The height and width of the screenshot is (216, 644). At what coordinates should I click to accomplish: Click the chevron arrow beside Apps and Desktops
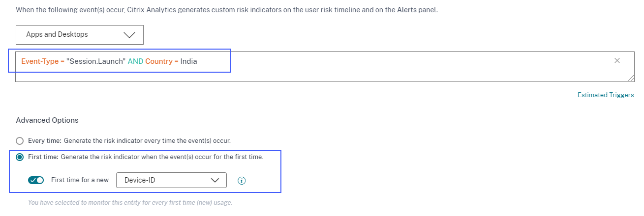[129, 35]
